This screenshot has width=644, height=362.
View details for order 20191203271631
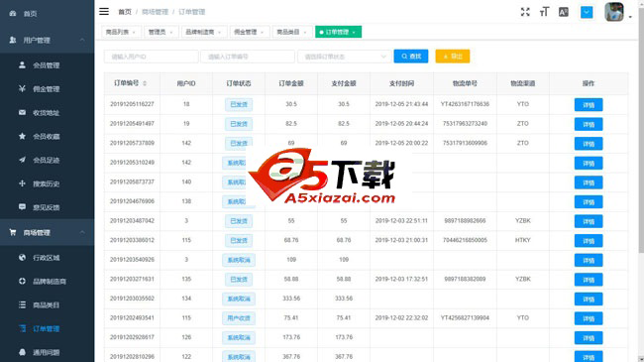[589, 280]
